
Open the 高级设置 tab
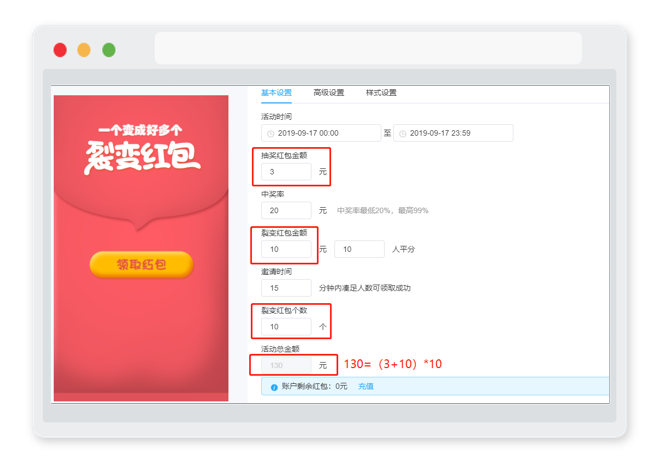(x=329, y=93)
